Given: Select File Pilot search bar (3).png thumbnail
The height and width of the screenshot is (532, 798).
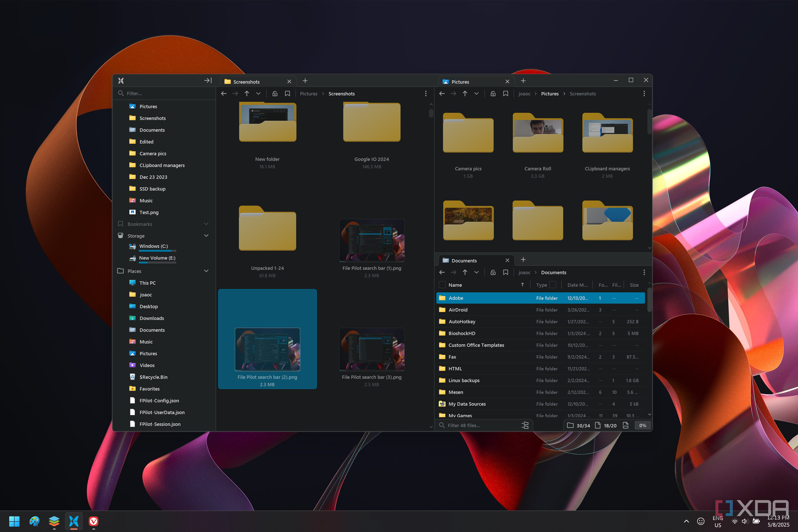Looking at the screenshot, I should pyautogui.click(x=372, y=349).
